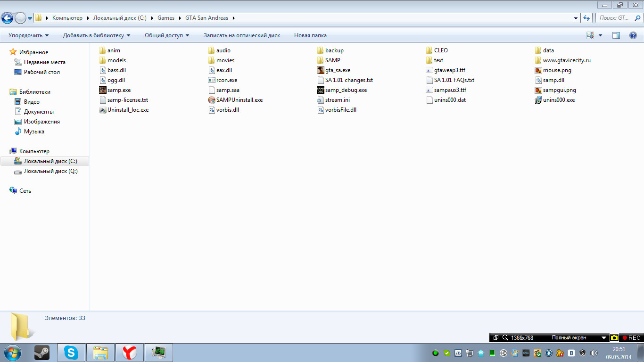Click Записать на оптический диск
This screenshot has height=362, width=644.
click(242, 35)
